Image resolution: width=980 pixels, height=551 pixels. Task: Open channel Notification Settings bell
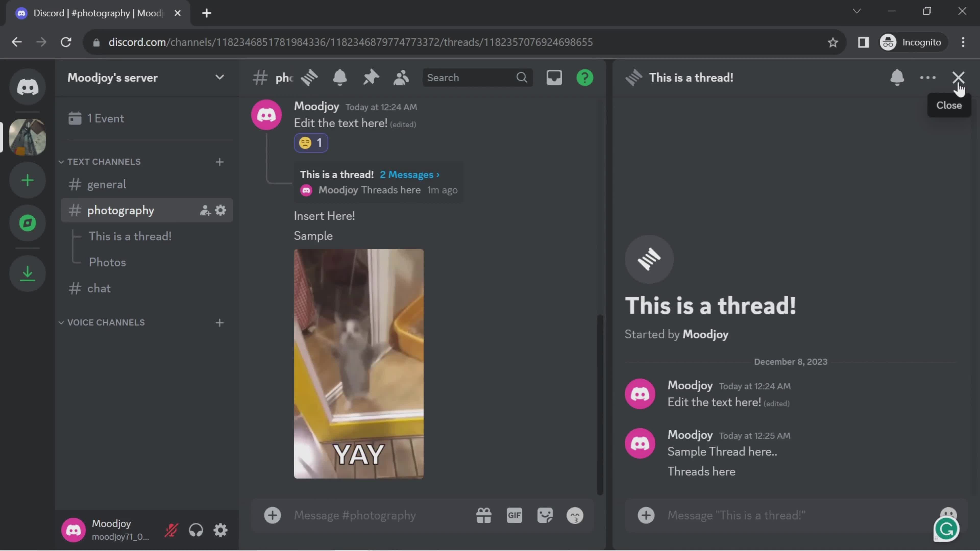[340, 78]
